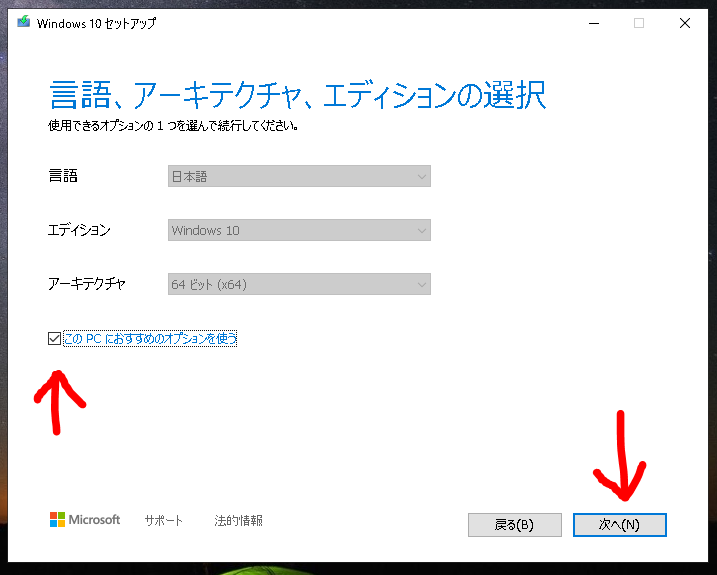Click the Windows 10 セットアップ title text

[96, 23]
